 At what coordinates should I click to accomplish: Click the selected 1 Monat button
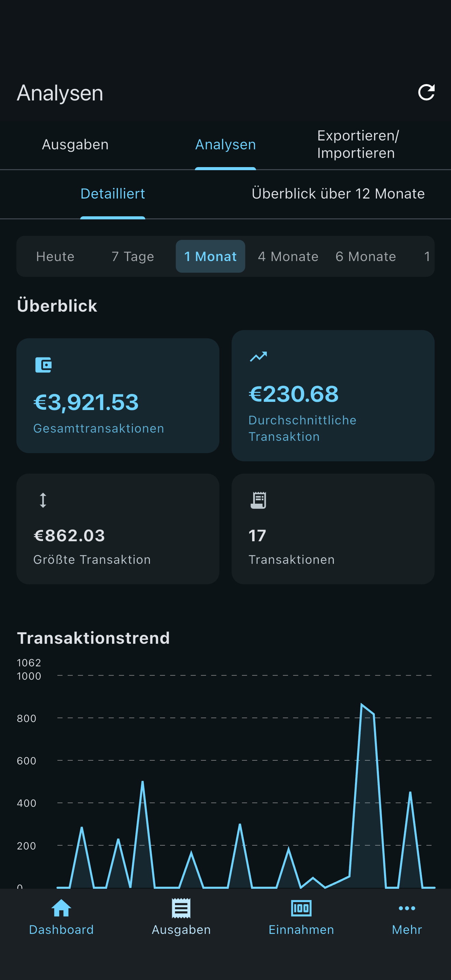click(x=210, y=256)
